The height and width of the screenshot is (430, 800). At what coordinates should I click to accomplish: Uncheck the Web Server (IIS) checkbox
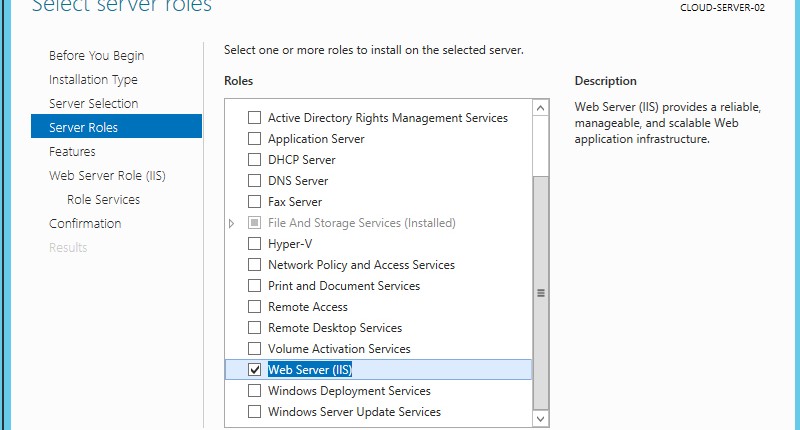(254, 370)
